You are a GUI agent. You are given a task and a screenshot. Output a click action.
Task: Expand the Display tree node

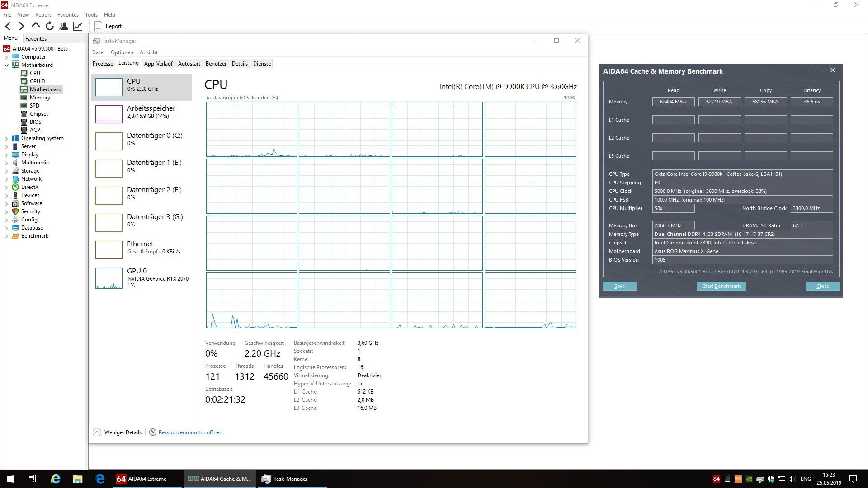point(7,155)
